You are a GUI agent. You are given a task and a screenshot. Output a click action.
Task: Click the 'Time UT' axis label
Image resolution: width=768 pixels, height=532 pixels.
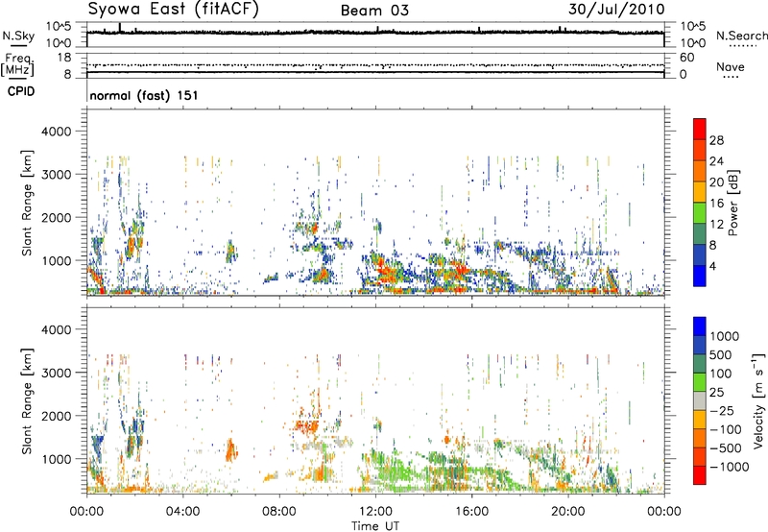[x=375, y=526]
